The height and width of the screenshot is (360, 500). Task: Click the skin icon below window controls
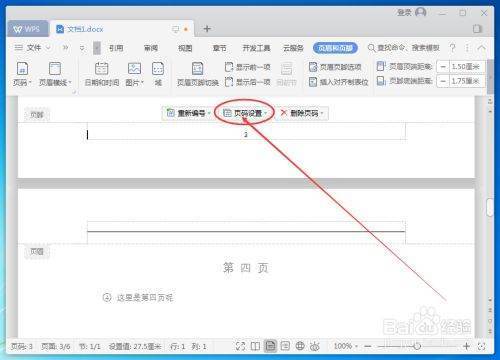tap(477, 29)
